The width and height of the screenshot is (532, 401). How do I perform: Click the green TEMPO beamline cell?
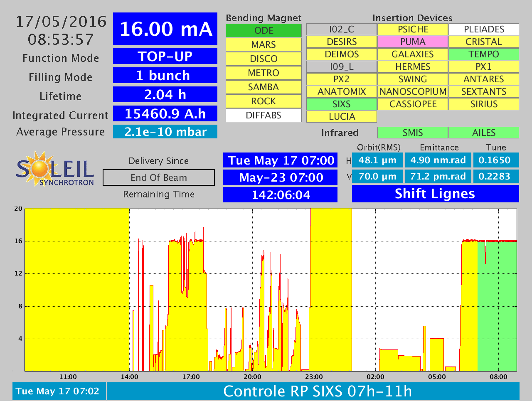[484, 54]
